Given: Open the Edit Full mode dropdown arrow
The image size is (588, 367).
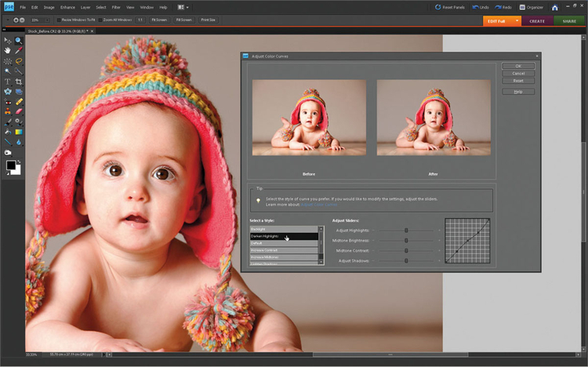Looking at the screenshot, I should pyautogui.click(x=517, y=21).
